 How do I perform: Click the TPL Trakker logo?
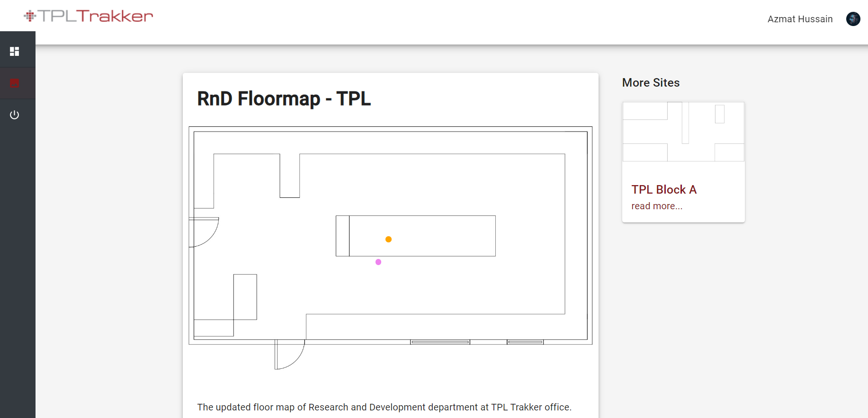point(89,16)
